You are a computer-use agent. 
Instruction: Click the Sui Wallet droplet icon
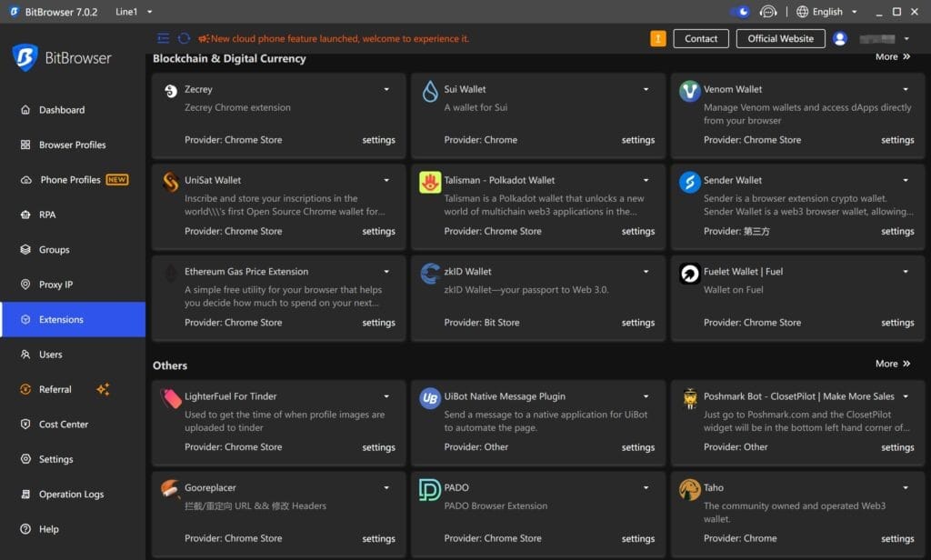[430, 92]
